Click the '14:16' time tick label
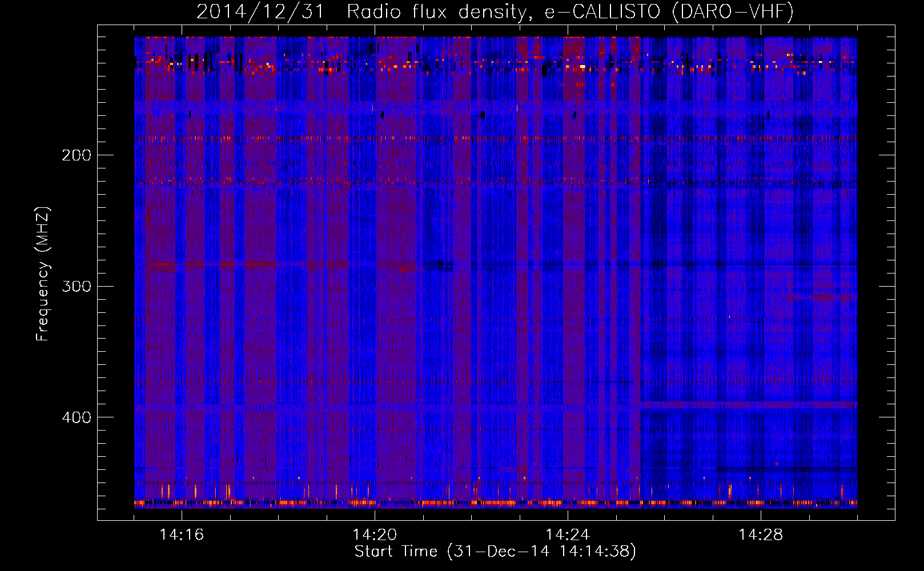 coord(182,535)
